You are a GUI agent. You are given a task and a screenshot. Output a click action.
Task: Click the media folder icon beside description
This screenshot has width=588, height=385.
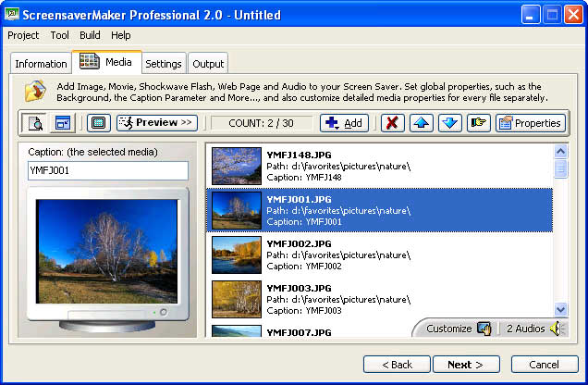[35, 91]
